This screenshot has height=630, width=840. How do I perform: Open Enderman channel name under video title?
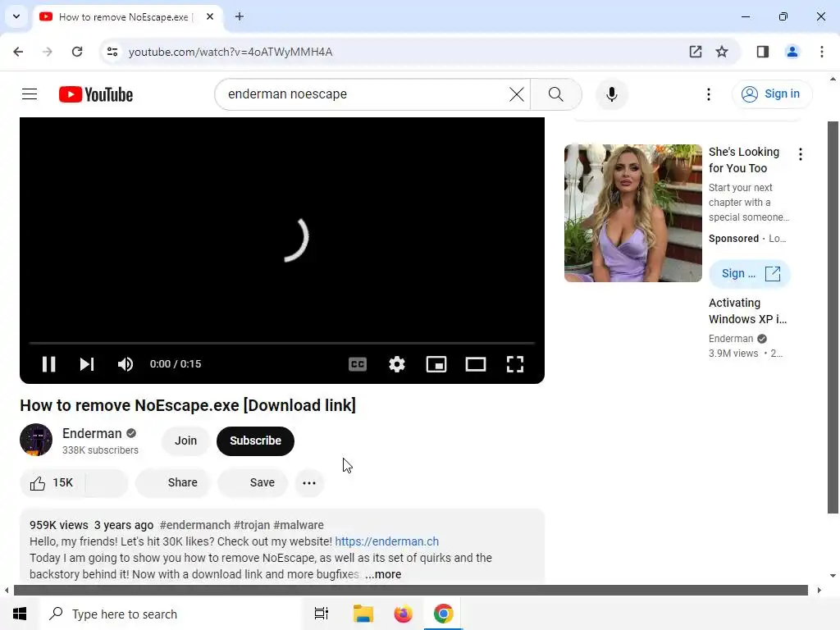pyautogui.click(x=92, y=433)
